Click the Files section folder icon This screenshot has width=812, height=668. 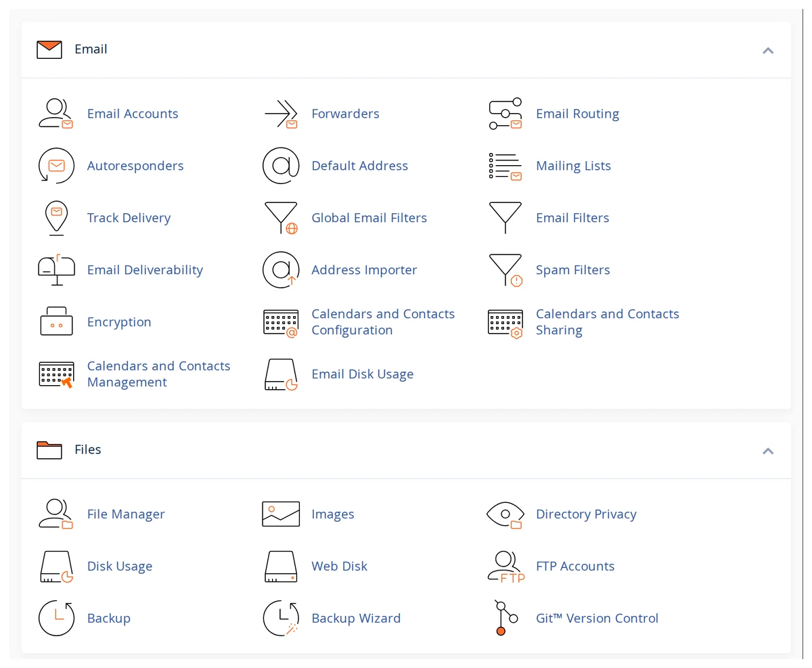pyautogui.click(x=49, y=450)
